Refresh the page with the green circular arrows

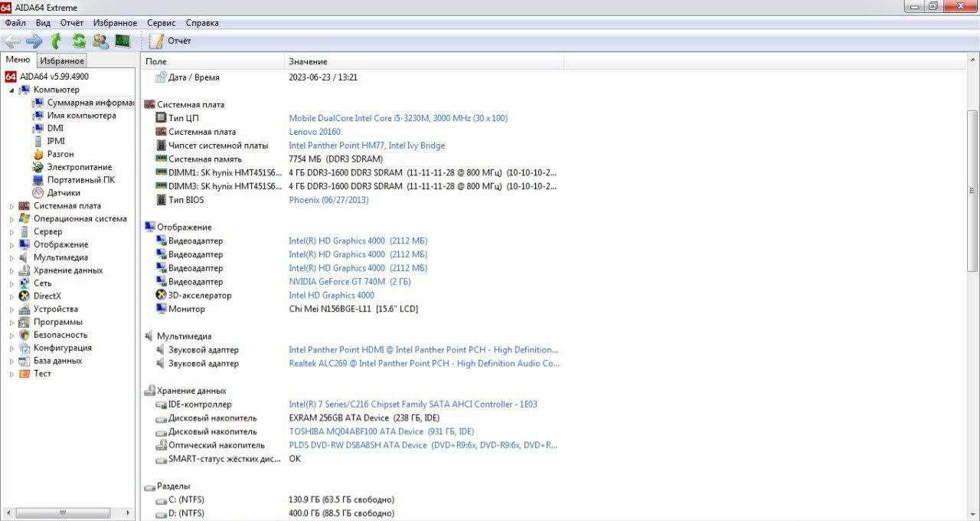(78, 41)
